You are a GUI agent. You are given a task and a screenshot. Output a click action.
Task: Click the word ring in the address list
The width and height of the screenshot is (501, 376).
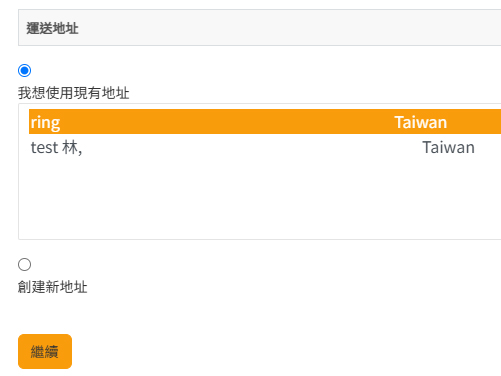[x=45, y=123]
